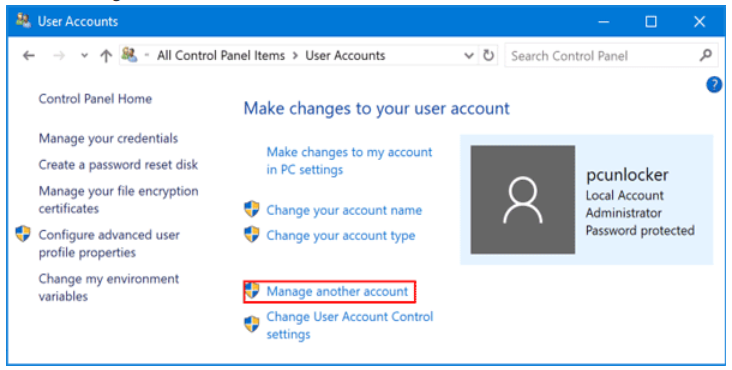Click the Password protected status text
This screenshot has height=370, width=732.
pyautogui.click(x=640, y=230)
